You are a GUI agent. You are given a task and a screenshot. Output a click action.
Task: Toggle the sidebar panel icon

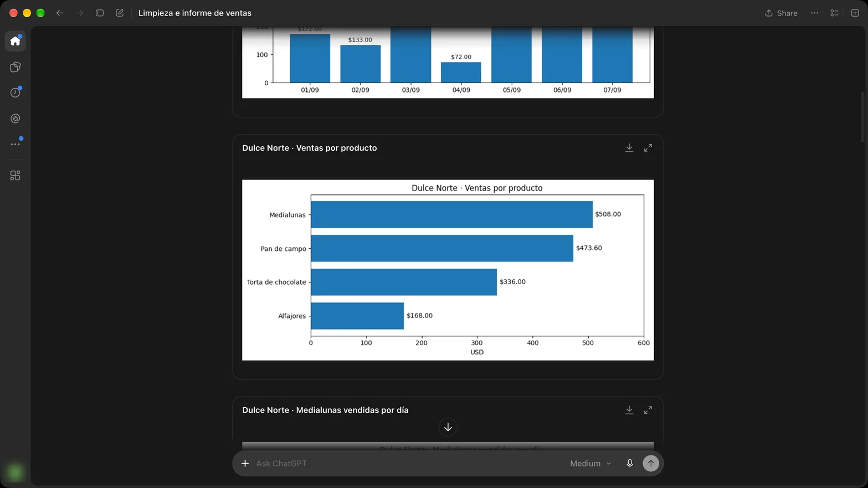pos(100,13)
